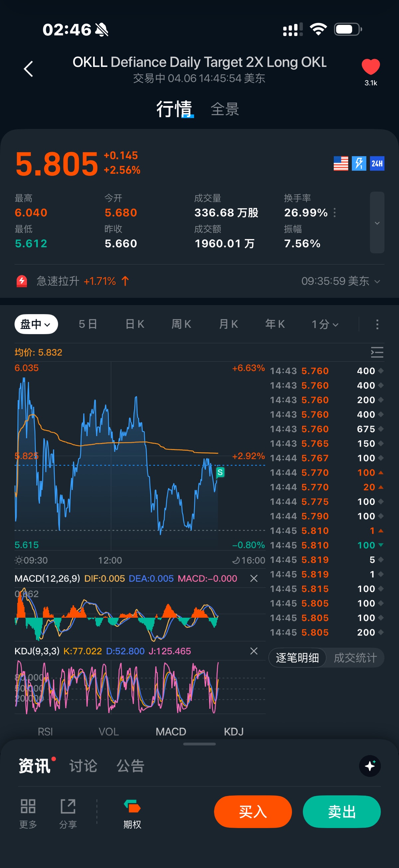Open the 1分 interval dropdown
The width and height of the screenshot is (399, 868).
pos(325,324)
